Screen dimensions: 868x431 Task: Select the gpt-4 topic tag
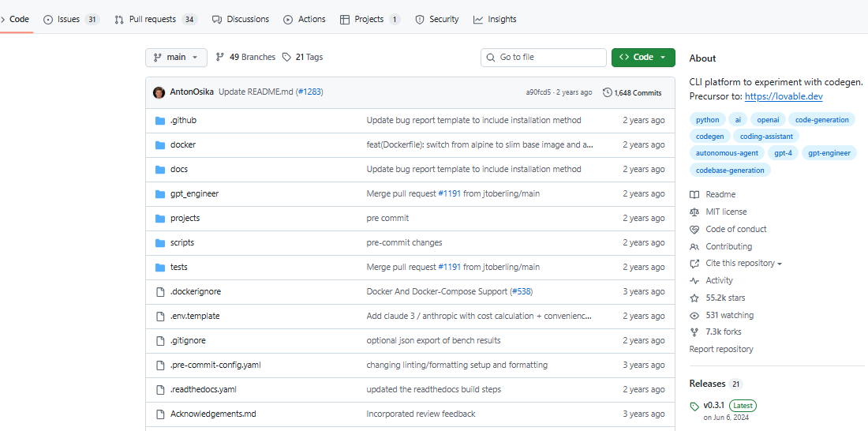(784, 153)
